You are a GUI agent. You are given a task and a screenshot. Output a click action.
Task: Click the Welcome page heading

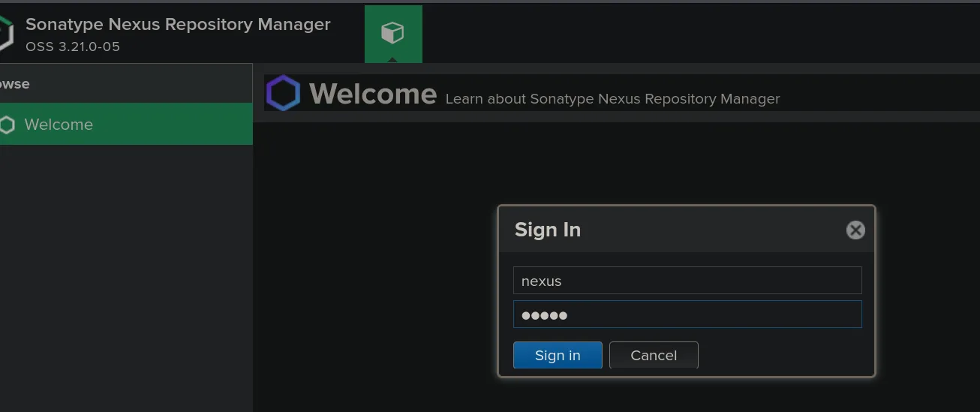(373, 94)
